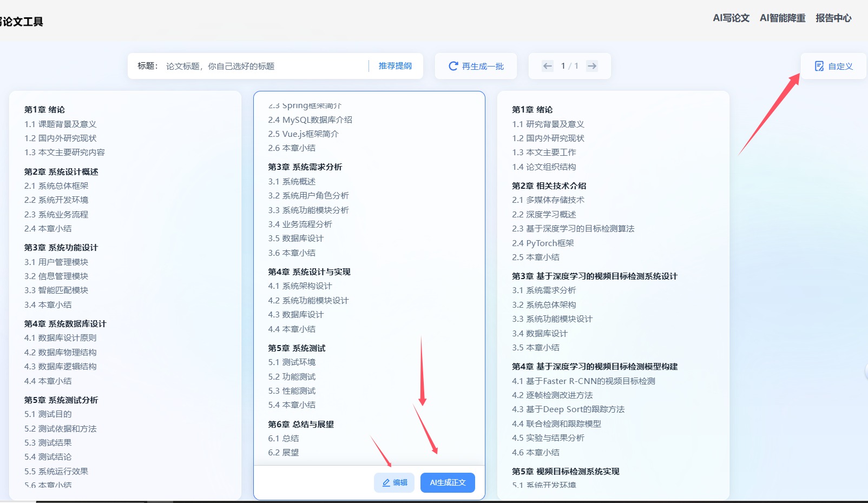Click 5.2 功能测试 in middle outline
The image size is (868, 503).
(292, 376)
